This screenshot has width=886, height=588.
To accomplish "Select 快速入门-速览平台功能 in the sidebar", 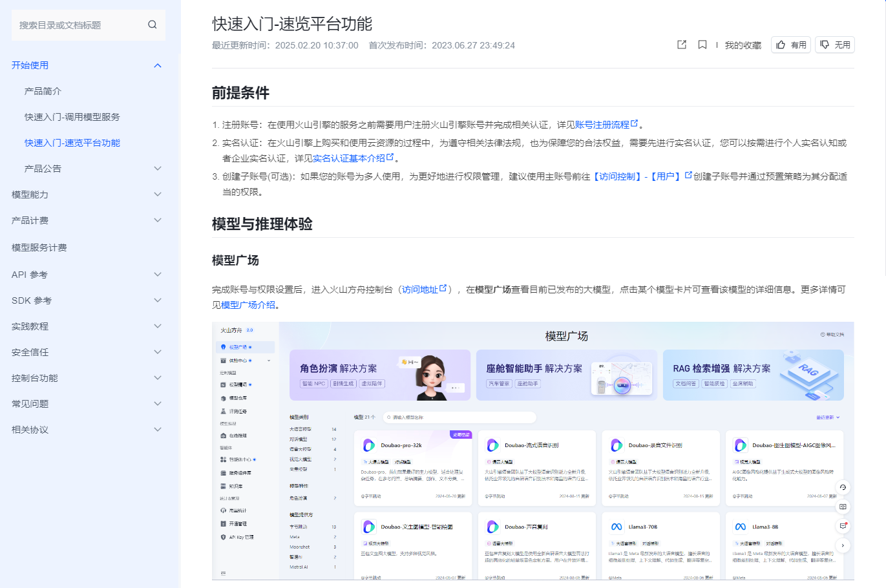I will click(72, 143).
